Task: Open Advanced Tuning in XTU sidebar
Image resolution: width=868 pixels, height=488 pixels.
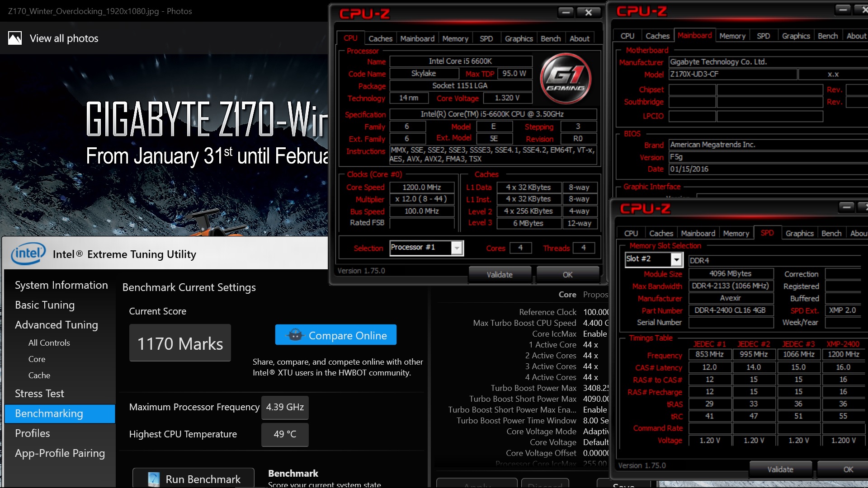Action: click(x=57, y=324)
